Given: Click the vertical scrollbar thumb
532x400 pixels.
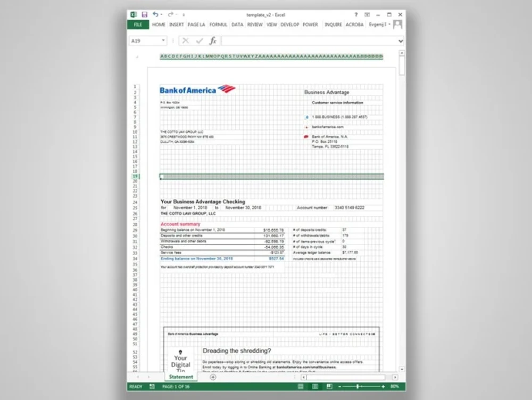Looking at the screenshot, I should 402,66.
